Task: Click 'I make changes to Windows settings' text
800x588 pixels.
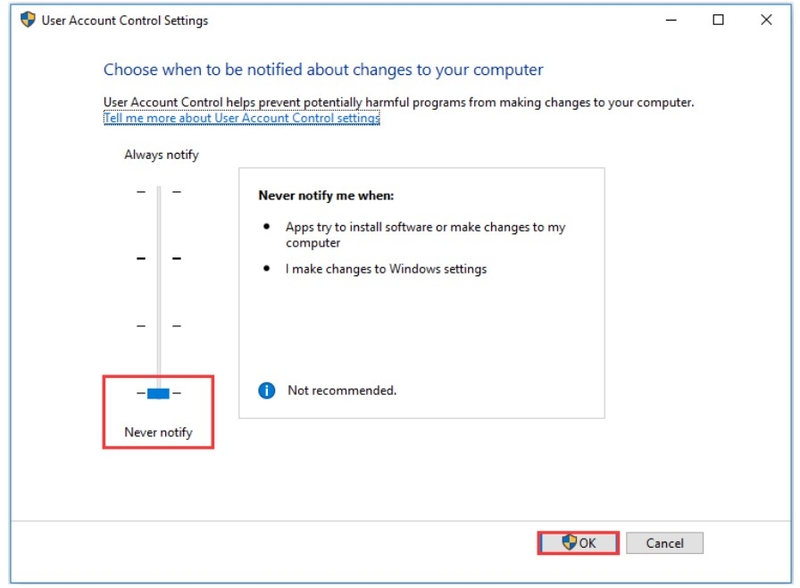Action: click(x=386, y=269)
